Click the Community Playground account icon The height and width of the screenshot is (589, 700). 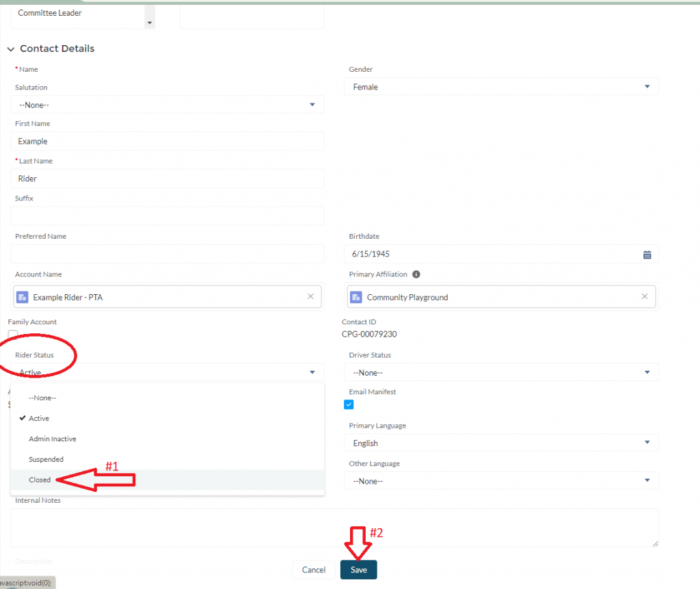356,298
